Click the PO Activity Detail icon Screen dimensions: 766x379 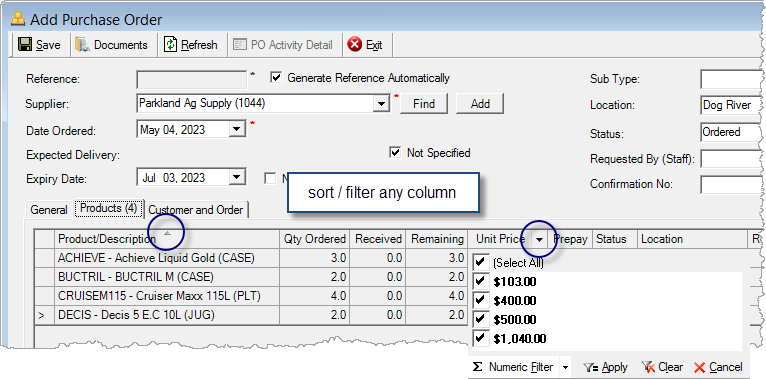240,45
